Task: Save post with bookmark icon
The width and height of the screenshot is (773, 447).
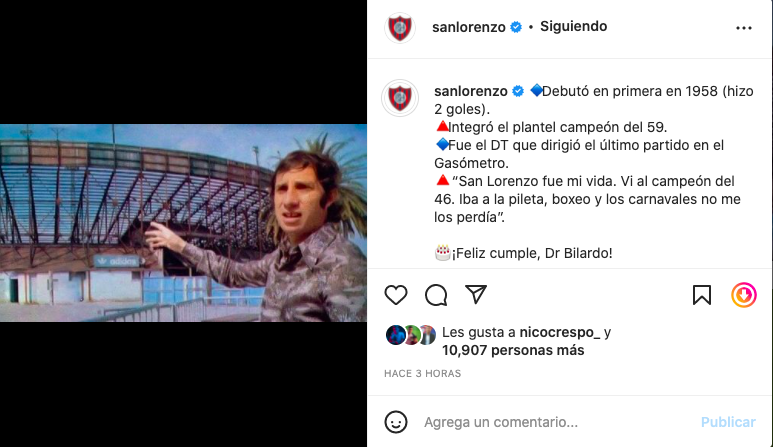Action: pyautogui.click(x=702, y=295)
